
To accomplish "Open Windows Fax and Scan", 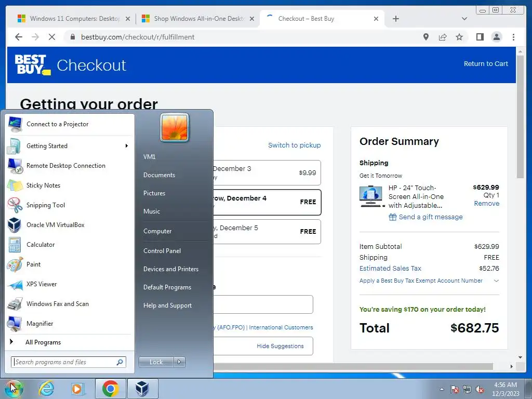I will (x=69, y=303).
